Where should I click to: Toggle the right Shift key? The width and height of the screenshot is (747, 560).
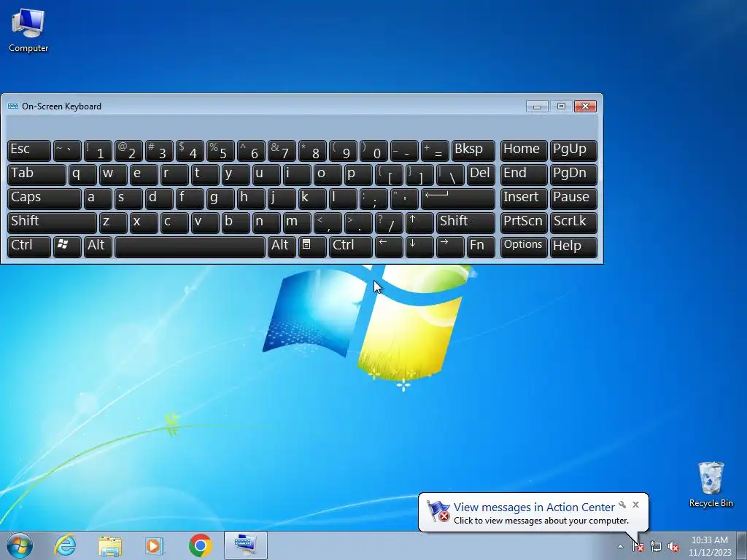coord(465,223)
